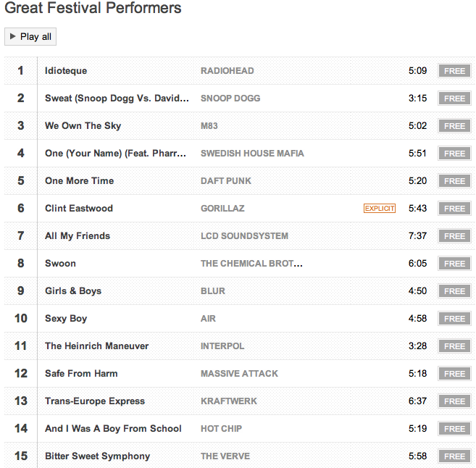Select the track All My Friends
476x468 pixels.
pos(78,236)
